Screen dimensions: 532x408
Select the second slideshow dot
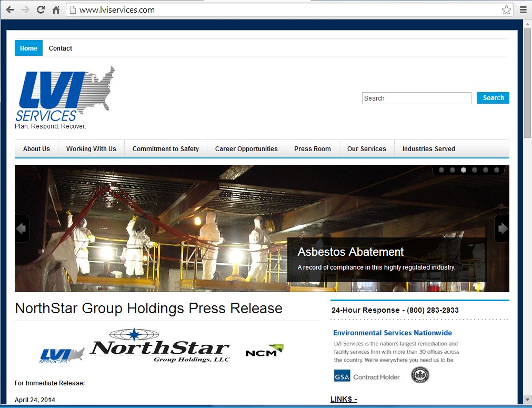(x=453, y=170)
